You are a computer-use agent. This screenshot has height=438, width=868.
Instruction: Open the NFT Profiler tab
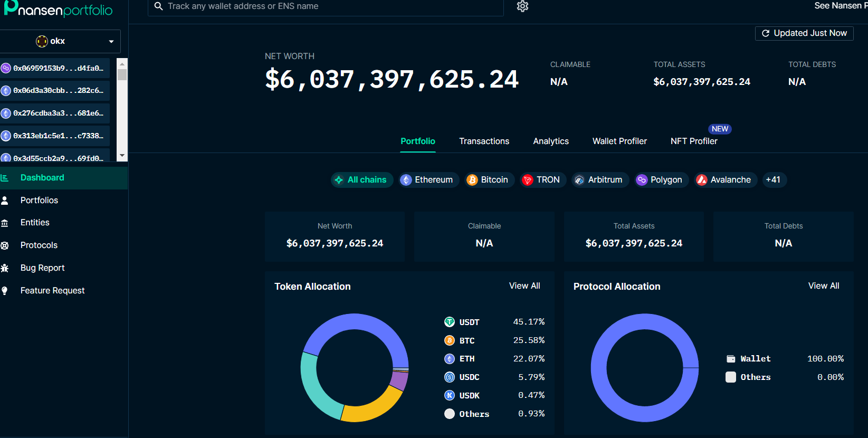[x=693, y=141]
